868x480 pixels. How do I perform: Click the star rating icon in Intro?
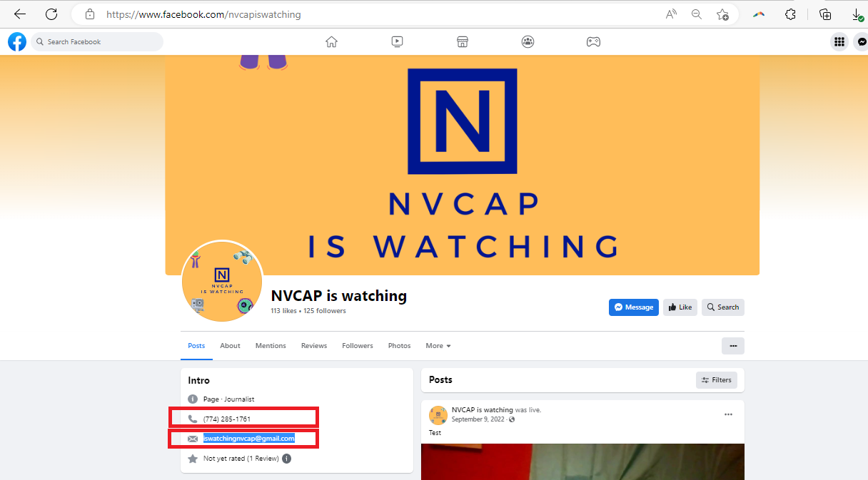(x=193, y=459)
